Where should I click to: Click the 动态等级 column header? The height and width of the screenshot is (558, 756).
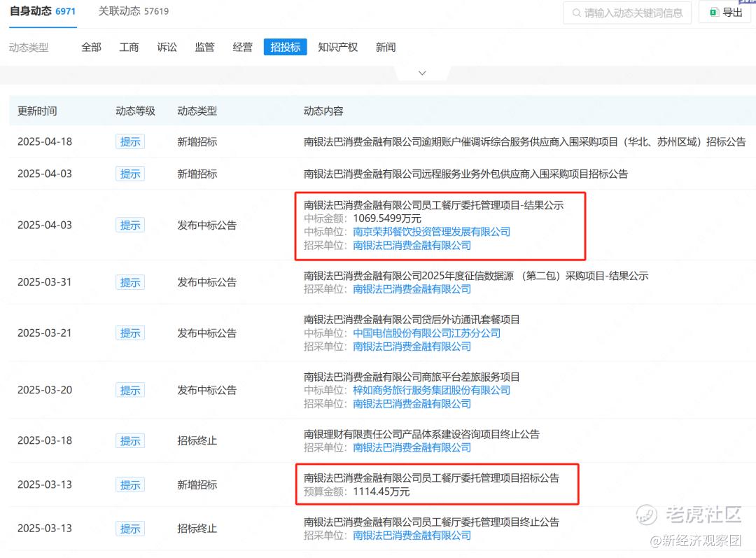click(x=136, y=111)
